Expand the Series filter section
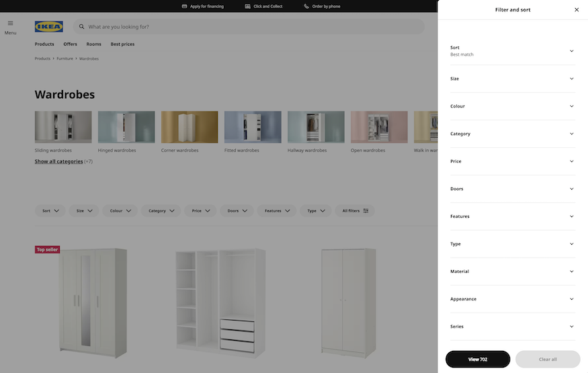The height and width of the screenshot is (373, 588). [x=513, y=327]
